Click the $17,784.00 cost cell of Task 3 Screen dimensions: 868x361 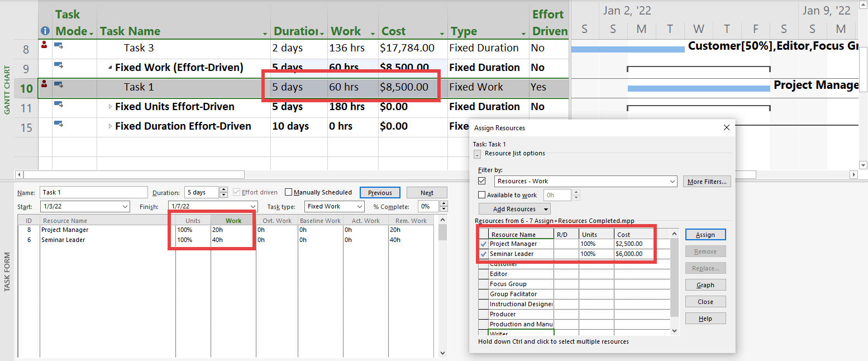coord(412,48)
